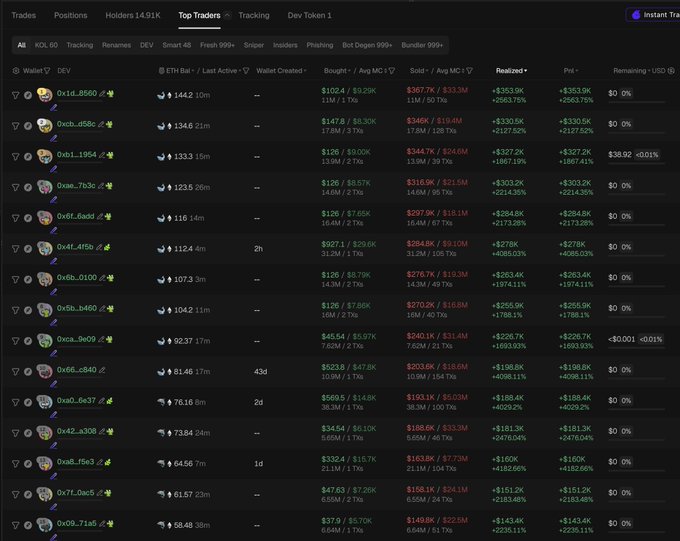The height and width of the screenshot is (541, 680).
Task: Click the Remaining progress bar on the $38.92 row
Action: pos(636,164)
